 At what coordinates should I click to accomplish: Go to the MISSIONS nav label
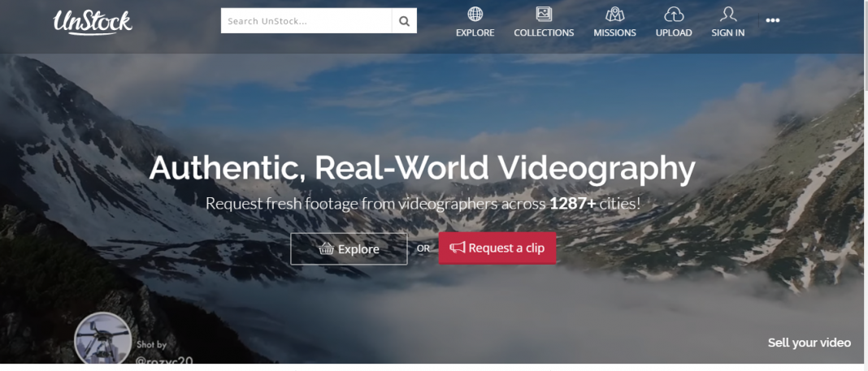(x=614, y=32)
